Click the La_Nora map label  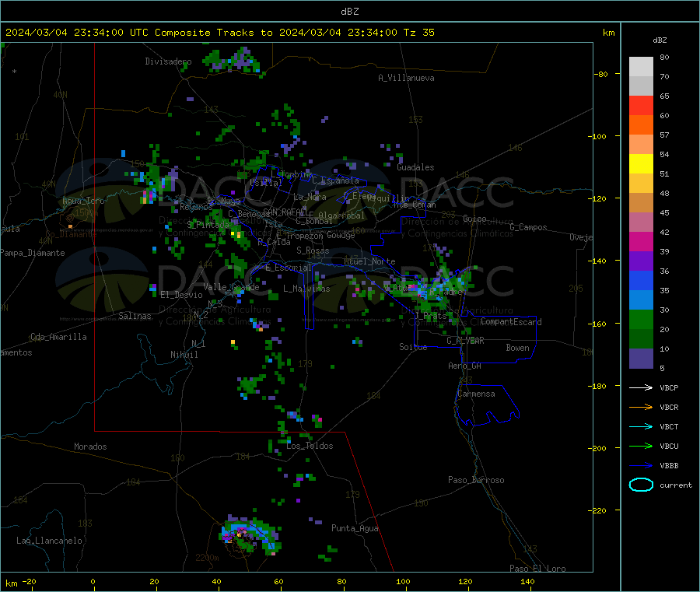click(x=310, y=197)
